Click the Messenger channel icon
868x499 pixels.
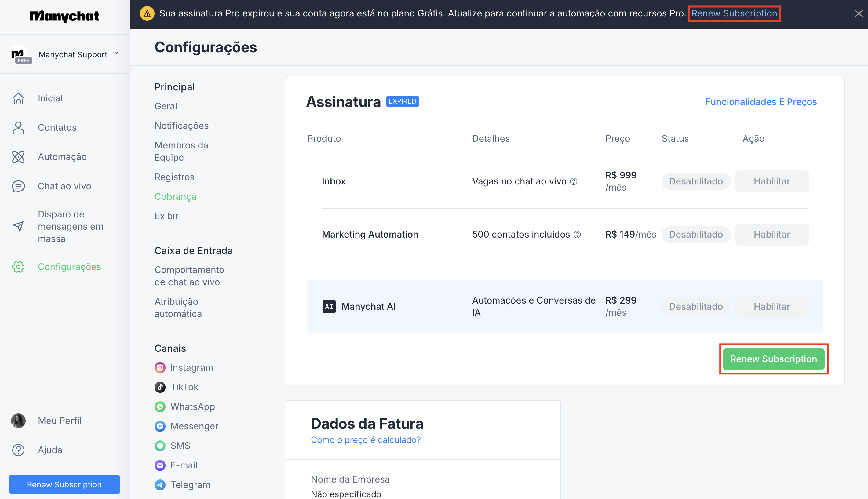(x=160, y=426)
